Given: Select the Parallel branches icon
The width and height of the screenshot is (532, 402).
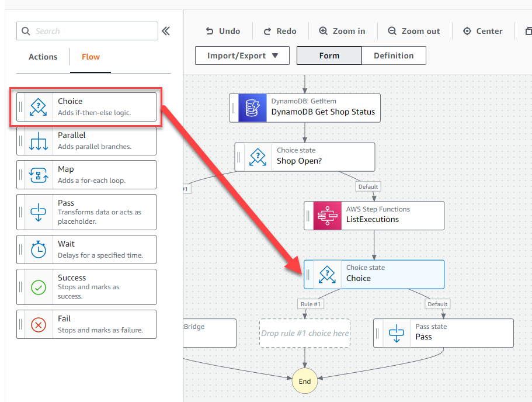Looking at the screenshot, I should pos(39,141).
